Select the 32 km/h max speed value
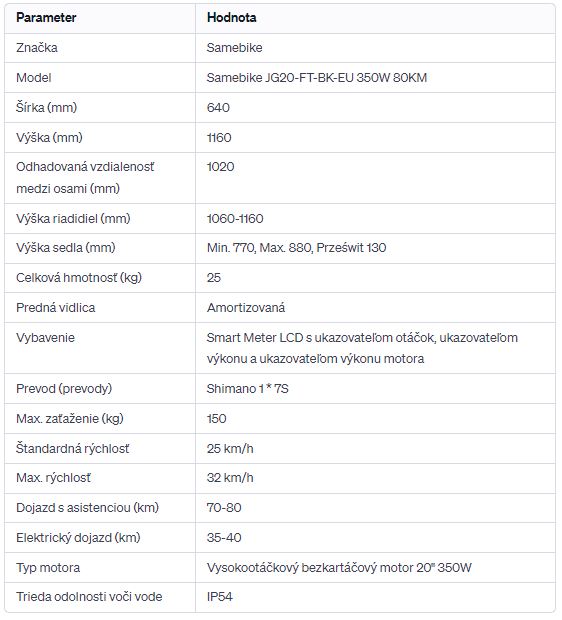This screenshot has height=620, width=562. pos(230,478)
